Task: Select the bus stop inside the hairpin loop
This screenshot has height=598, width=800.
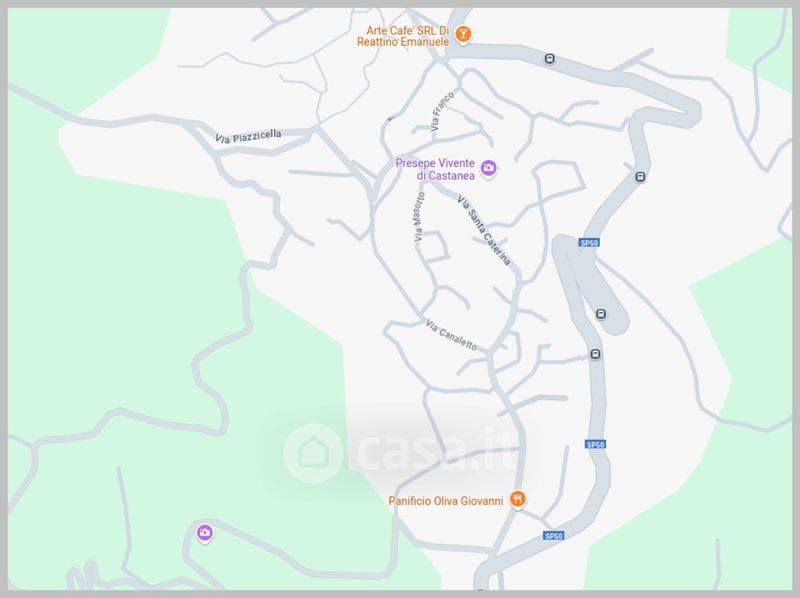Action: (x=601, y=314)
